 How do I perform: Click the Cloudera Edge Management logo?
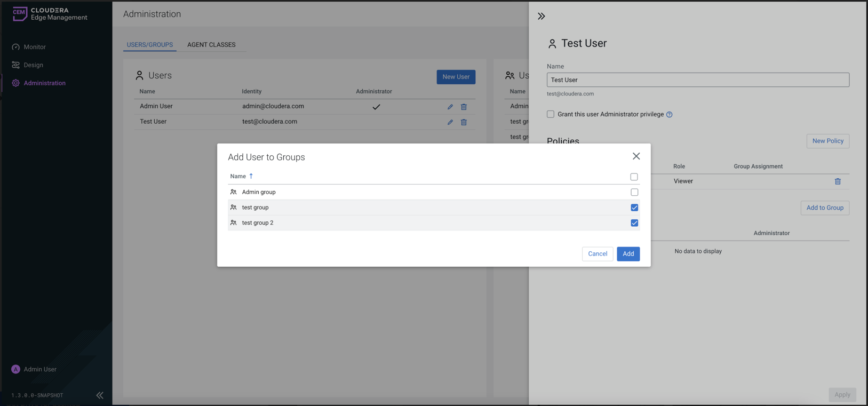point(49,14)
